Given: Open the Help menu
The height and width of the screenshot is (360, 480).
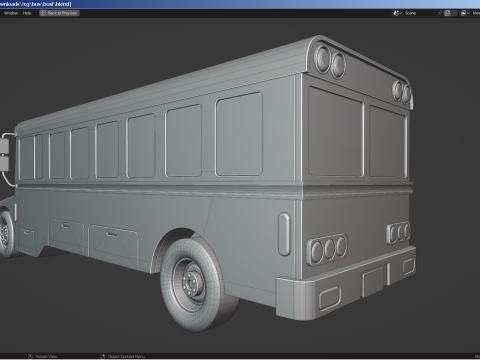Looking at the screenshot, I should click(27, 13).
